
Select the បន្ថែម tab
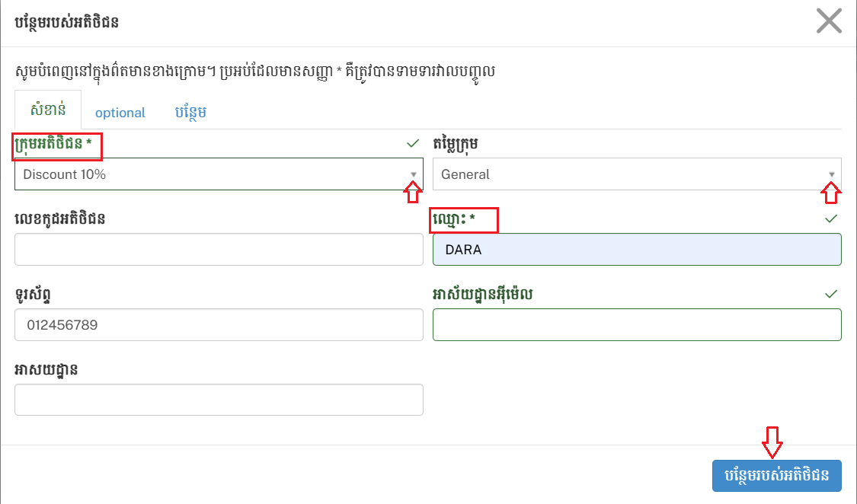[190, 112]
